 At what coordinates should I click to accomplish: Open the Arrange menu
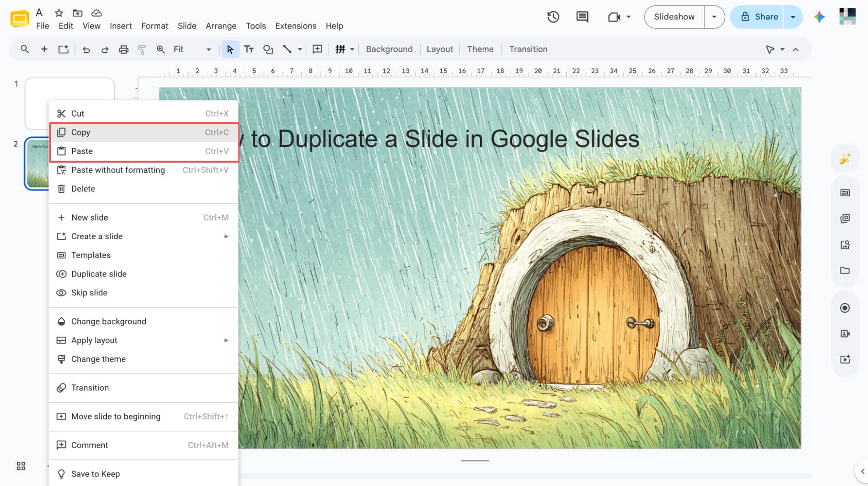pyautogui.click(x=221, y=26)
